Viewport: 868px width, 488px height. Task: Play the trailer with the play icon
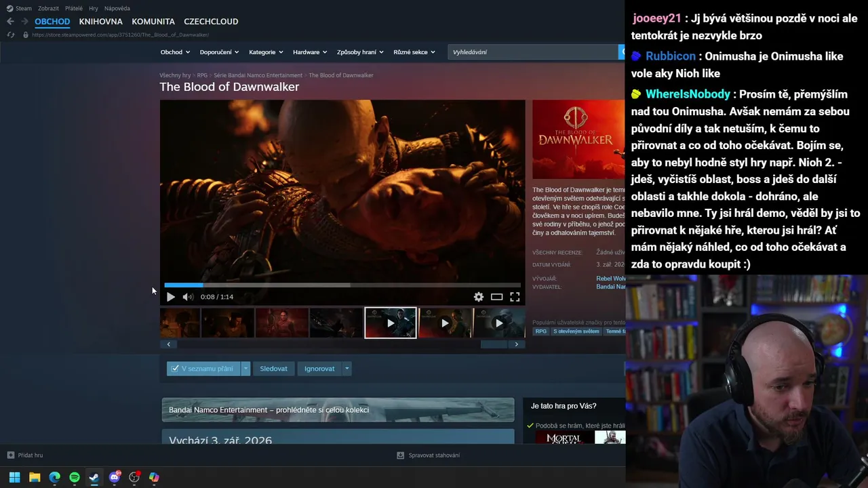click(x=171, y=297)
